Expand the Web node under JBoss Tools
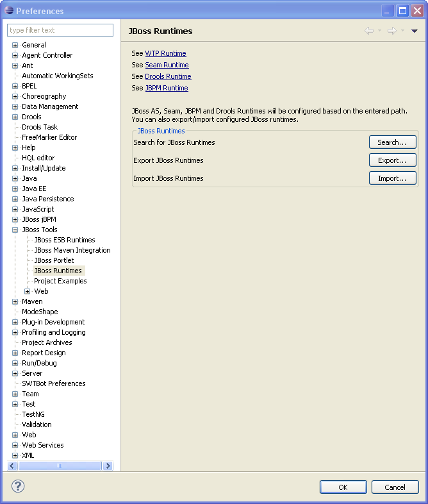This screenshot has height=504, width=428. pos(28,291)
